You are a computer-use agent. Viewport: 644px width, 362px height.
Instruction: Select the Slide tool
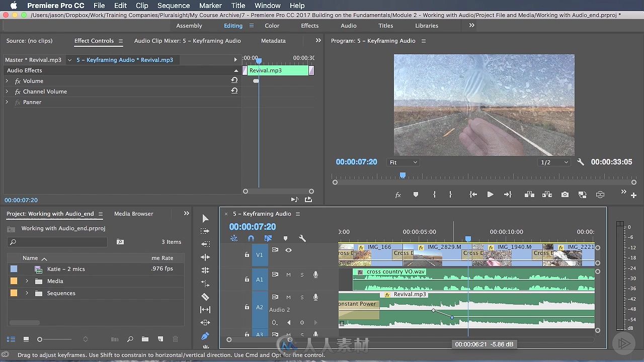coord(205,323)
